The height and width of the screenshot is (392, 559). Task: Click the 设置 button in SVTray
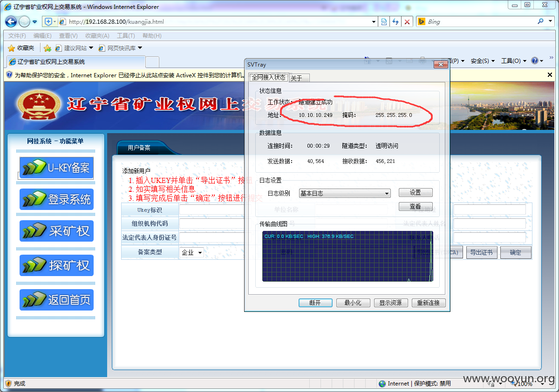(x=416, y=192)
